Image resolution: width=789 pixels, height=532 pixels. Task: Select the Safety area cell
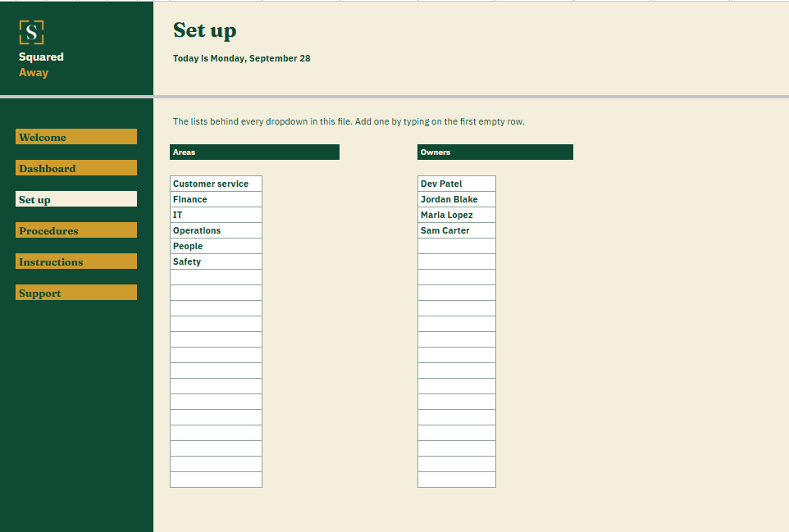tap(216, 261)
